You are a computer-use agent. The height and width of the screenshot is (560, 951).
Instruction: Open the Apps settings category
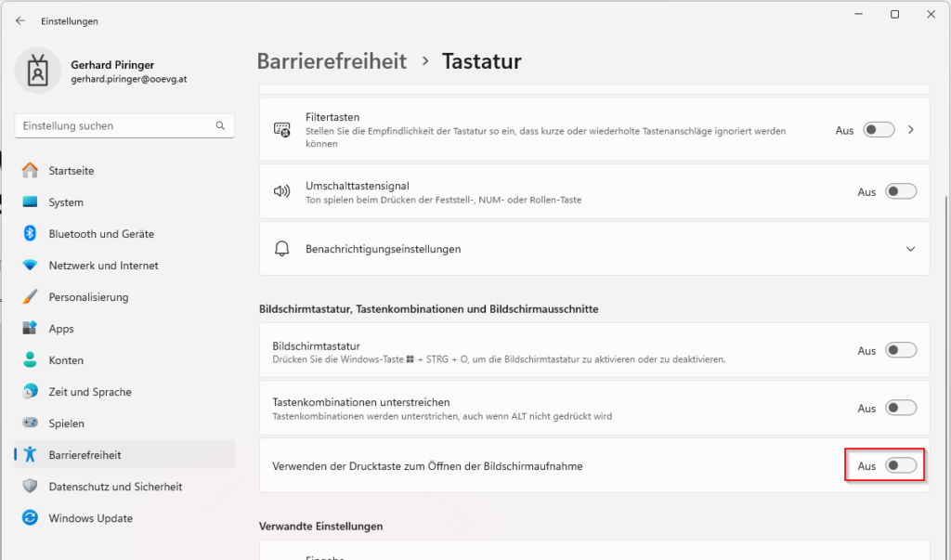[x=61, y=329]
